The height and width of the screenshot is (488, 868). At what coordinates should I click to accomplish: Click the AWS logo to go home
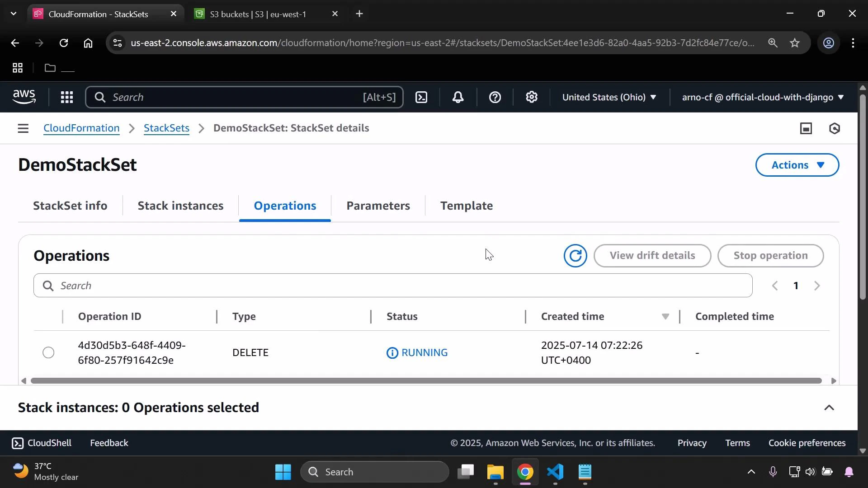pyautogui.click(x=24, y=97)
